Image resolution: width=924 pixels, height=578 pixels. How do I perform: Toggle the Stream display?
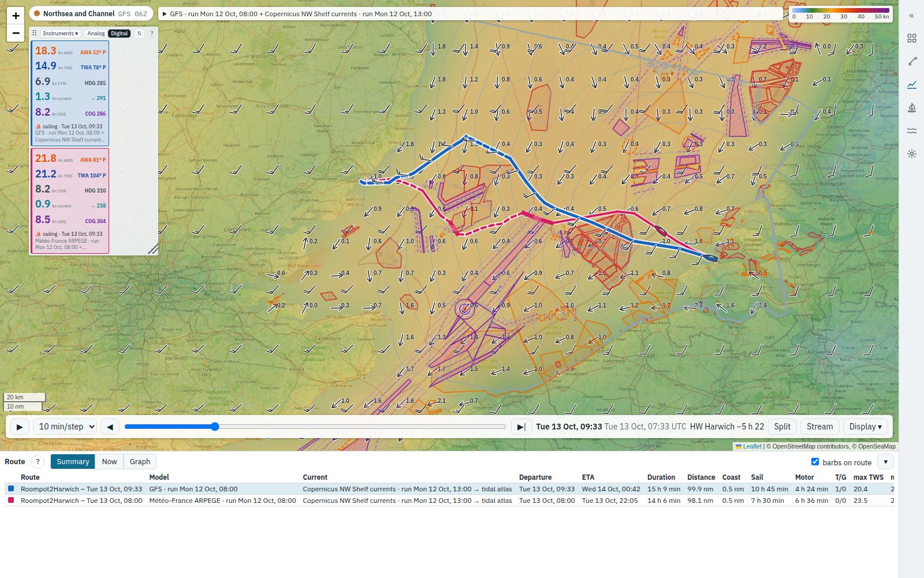[x=819, y=427]
